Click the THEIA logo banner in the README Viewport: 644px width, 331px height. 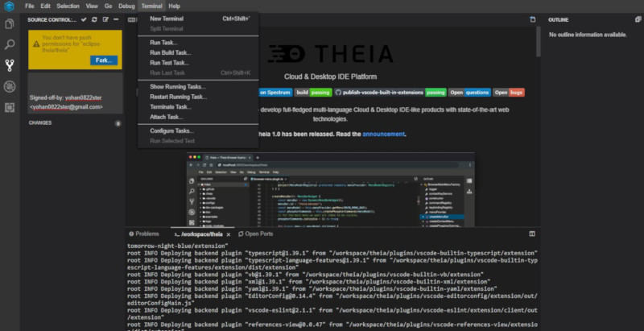(x=330, y=54)
